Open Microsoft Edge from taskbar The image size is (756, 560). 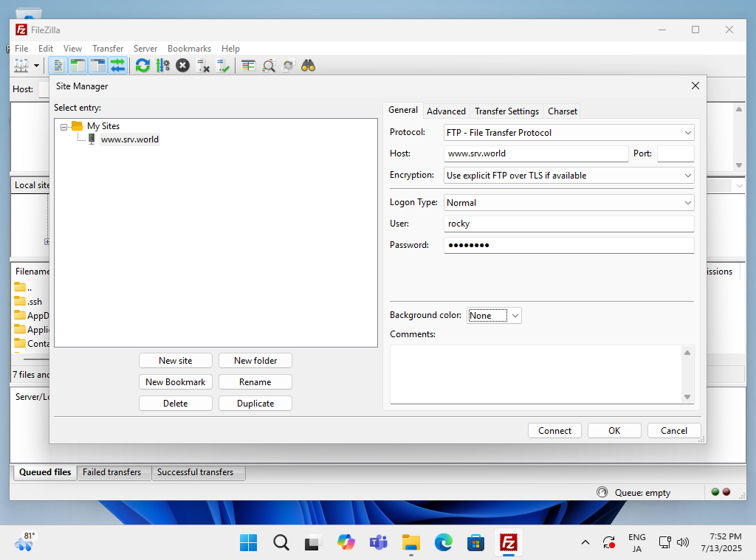point(444,542)
